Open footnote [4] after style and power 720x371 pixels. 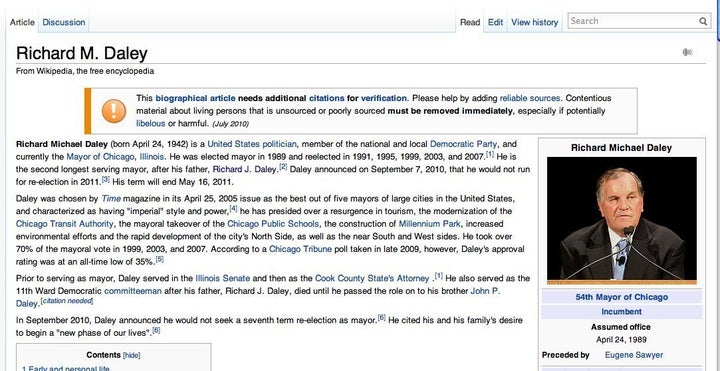tap(233, 208)
